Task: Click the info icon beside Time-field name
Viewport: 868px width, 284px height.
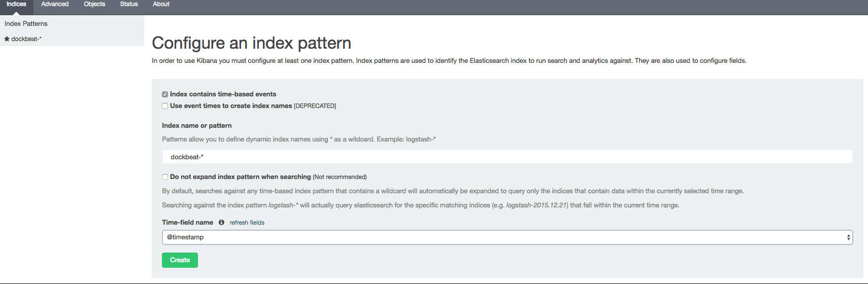Action: pos(221,223)
